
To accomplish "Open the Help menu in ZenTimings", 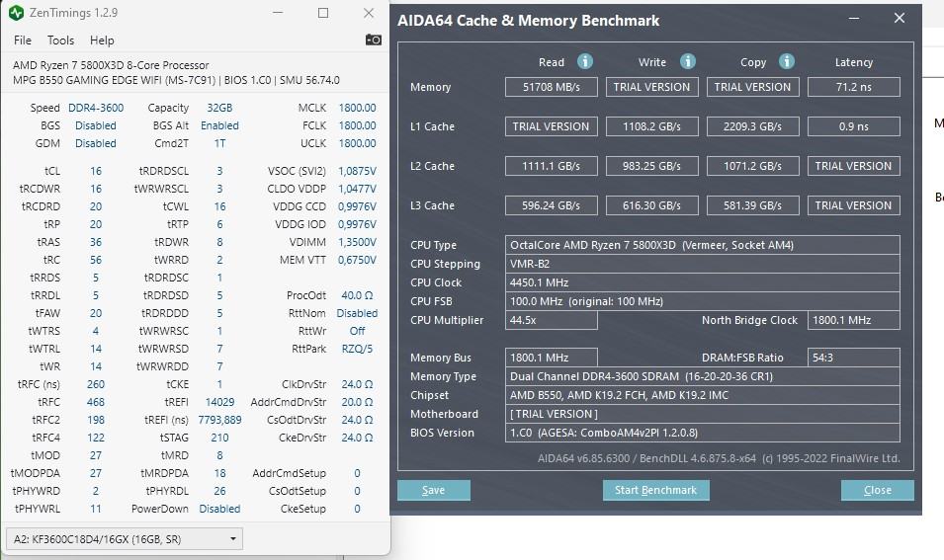I will click(x=102, y=40).
